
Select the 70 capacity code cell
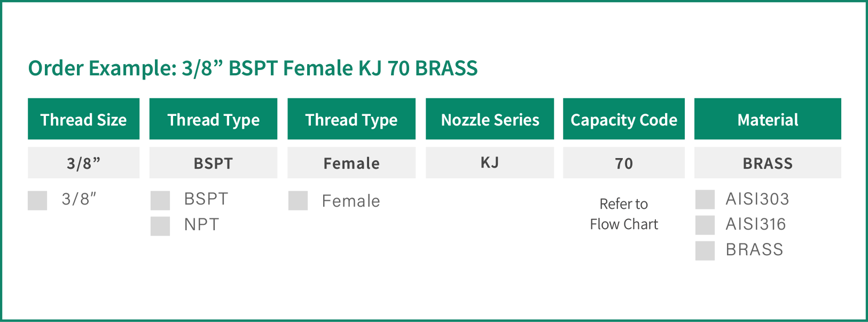[624, 163]
